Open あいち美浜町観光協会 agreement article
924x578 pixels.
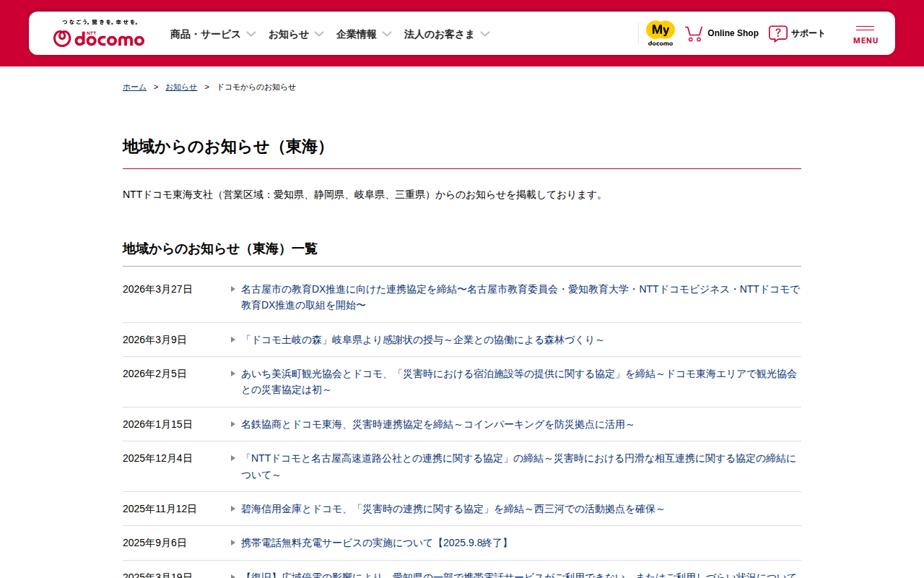[519, 381]
